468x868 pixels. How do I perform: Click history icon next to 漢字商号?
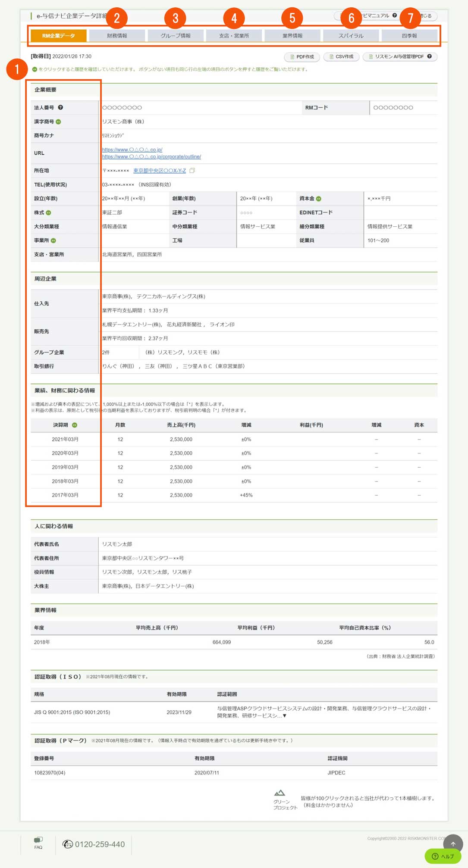click(58, 122)
